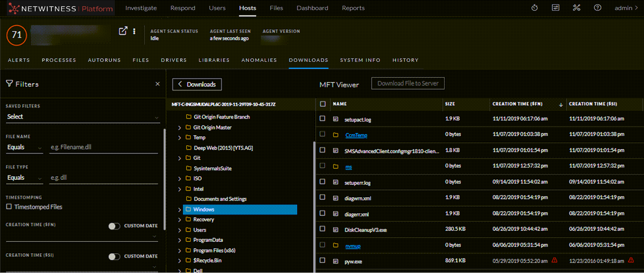Enable the Timestomped Files checkbox
The image size is (644, 273).
pyautogui.click(x=9, y=207)
